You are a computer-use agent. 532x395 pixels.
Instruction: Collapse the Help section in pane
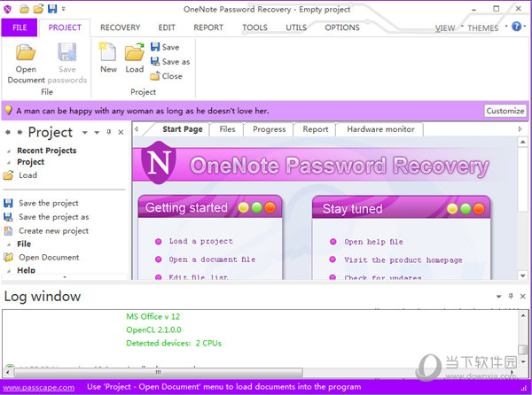point(9,271)
